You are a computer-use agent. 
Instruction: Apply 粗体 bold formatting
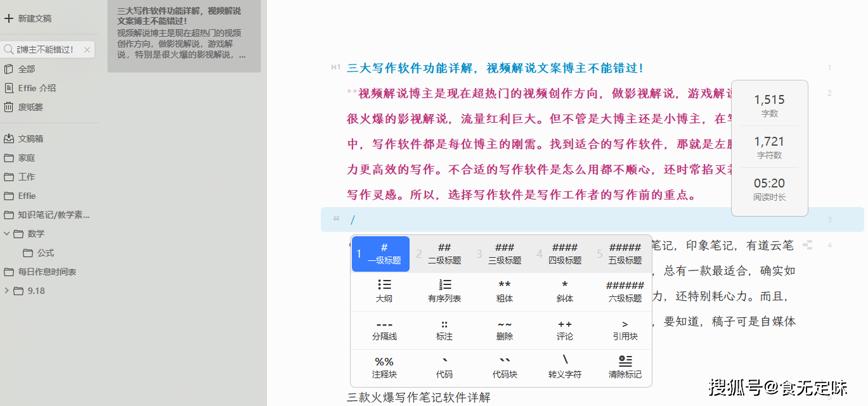(x=505, y=291)
